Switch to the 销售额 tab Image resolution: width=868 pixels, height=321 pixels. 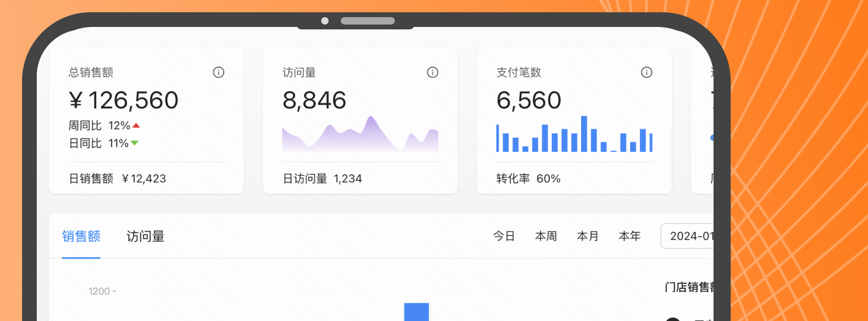81,236
